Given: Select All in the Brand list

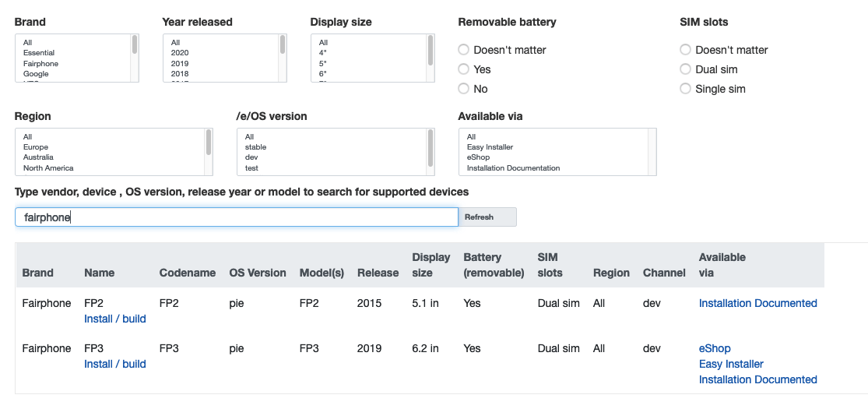Looking at the screenshot, I should [x=28, y=42].
